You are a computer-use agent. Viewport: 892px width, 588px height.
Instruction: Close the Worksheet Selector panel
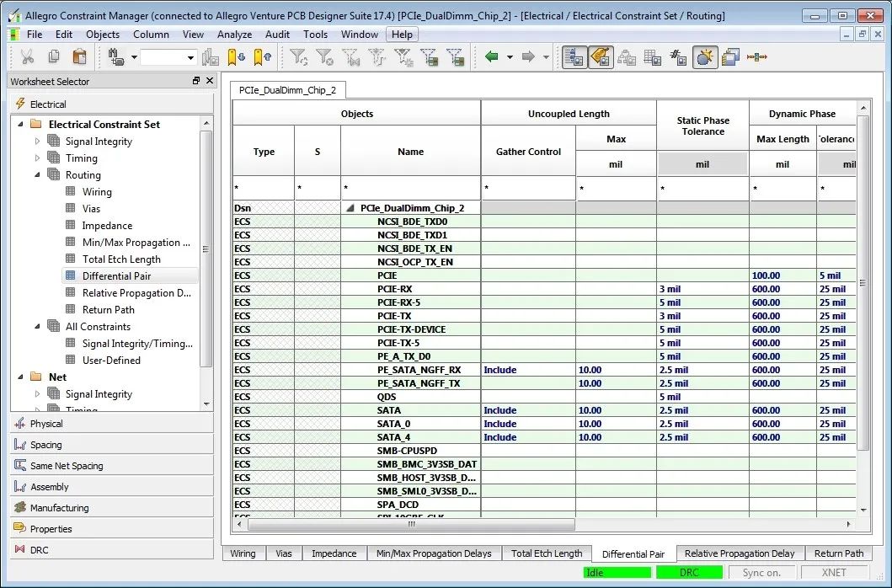pyautogui.click(x=210, y=81)
